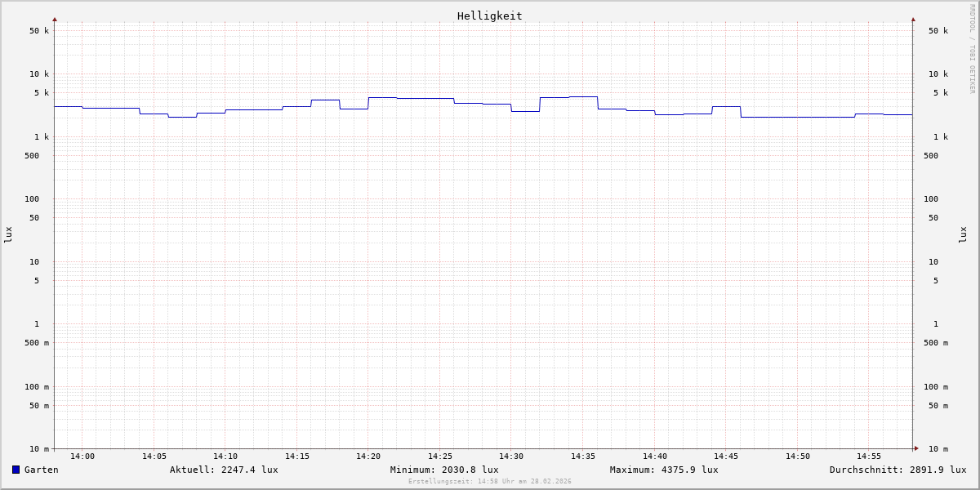Click the red arrow at the x-axis right end
Viewport: 980px width, 490px height.
coord(916,448)
